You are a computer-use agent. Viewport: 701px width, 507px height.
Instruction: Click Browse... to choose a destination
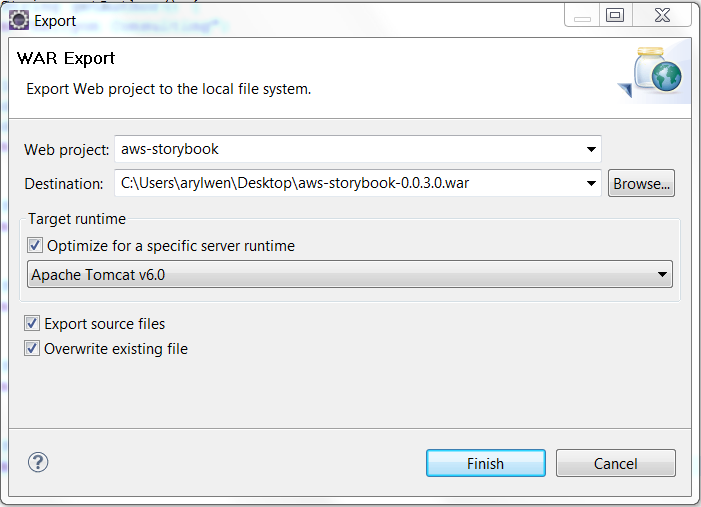[x=642, y=184]
